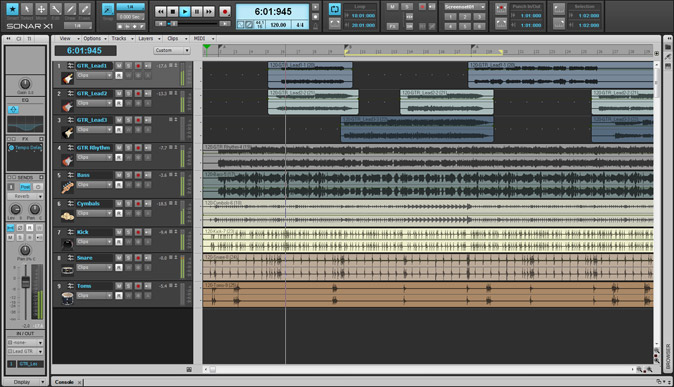Toggle the Snap to grid button

point(108,9)
